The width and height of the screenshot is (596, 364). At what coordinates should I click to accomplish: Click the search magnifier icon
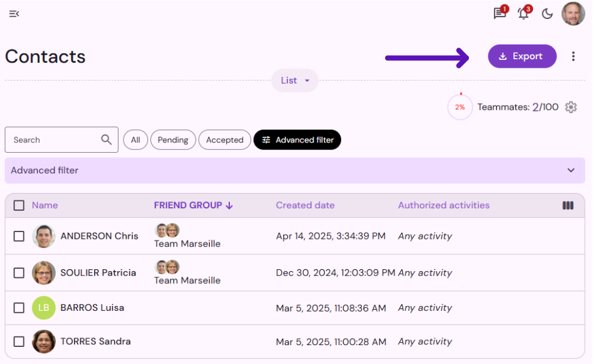106,140
